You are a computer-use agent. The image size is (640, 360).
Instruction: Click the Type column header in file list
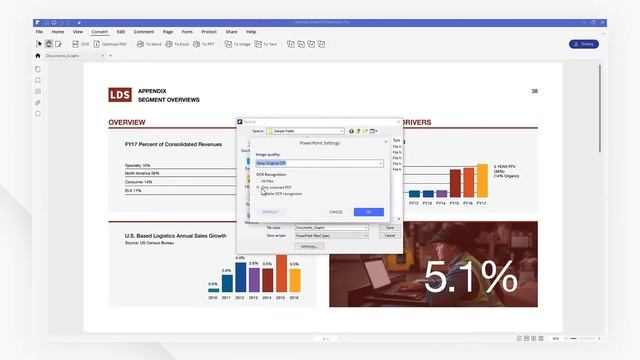[397, 140]
